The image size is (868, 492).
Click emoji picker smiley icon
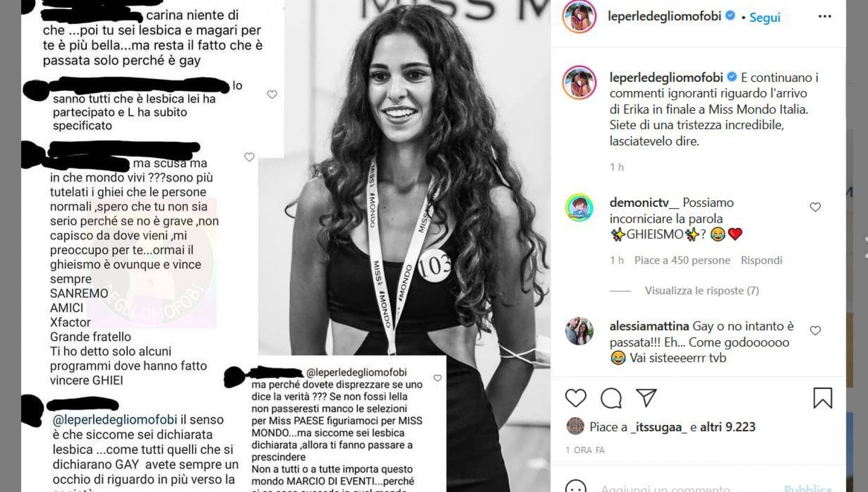pyautogui.click(x=575, y=486)
